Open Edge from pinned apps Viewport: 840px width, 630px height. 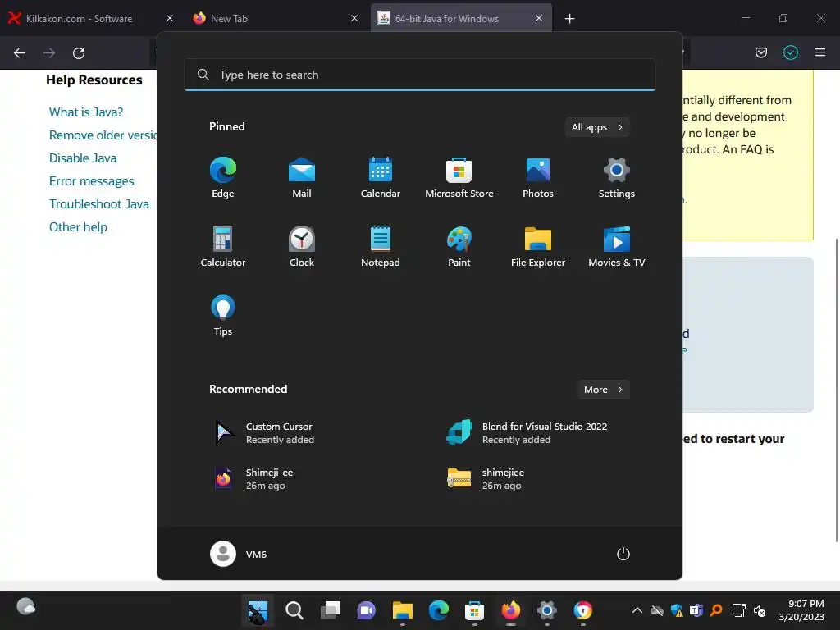223,178
